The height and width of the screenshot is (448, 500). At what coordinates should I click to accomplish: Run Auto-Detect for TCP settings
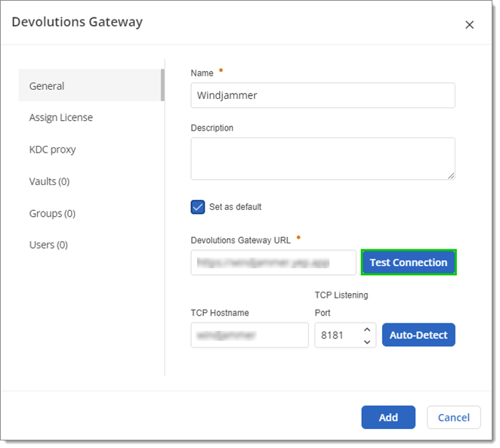(x=418, y=335)
